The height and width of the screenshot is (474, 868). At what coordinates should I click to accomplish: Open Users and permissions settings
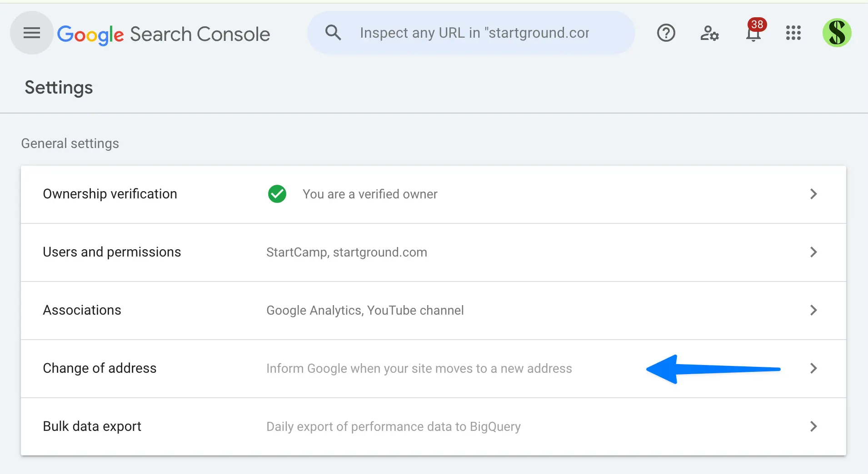pyautogui.click(x=434, y=252)
